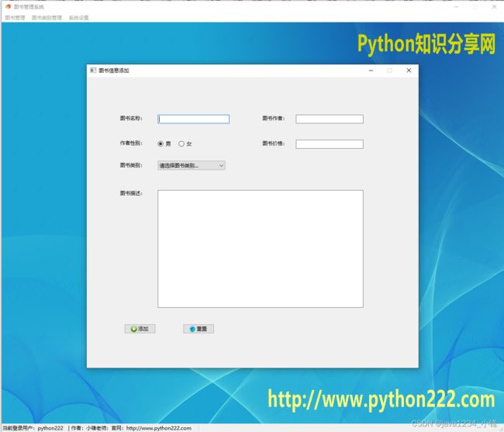Open the 系统设置 menu
Image resolution: width=504 pixels, height=432 pixels.
click(x=79, y=18)
